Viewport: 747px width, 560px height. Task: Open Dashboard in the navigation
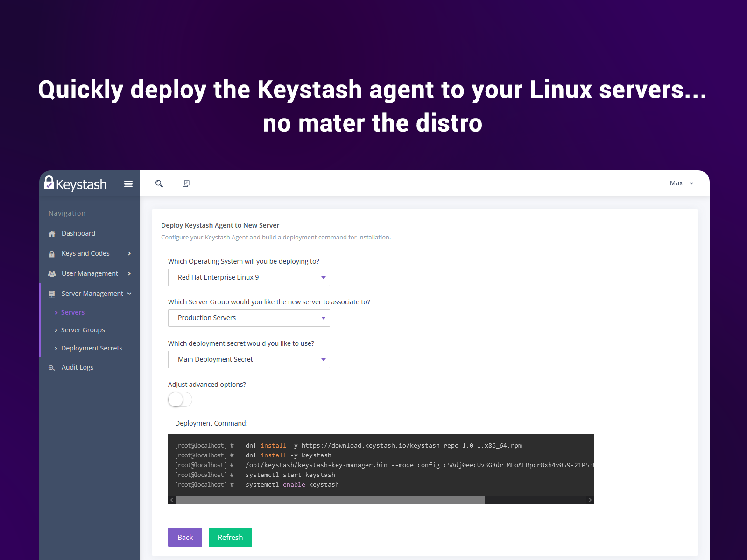(78, 233)
